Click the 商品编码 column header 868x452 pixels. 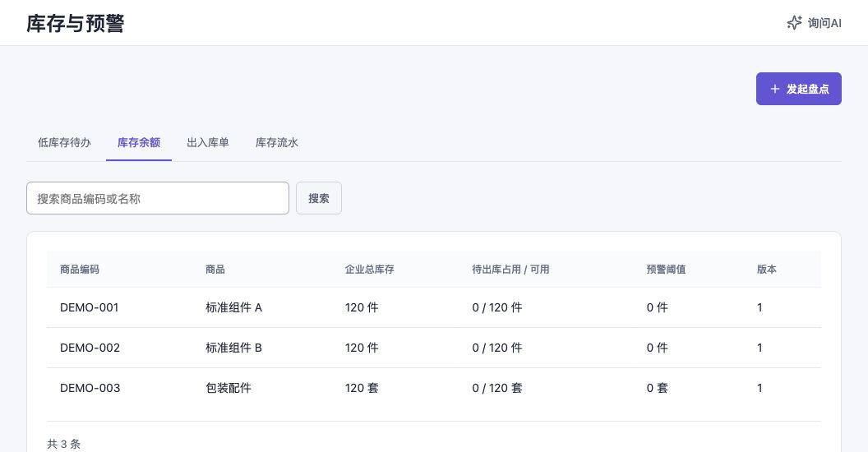(80, 270)
